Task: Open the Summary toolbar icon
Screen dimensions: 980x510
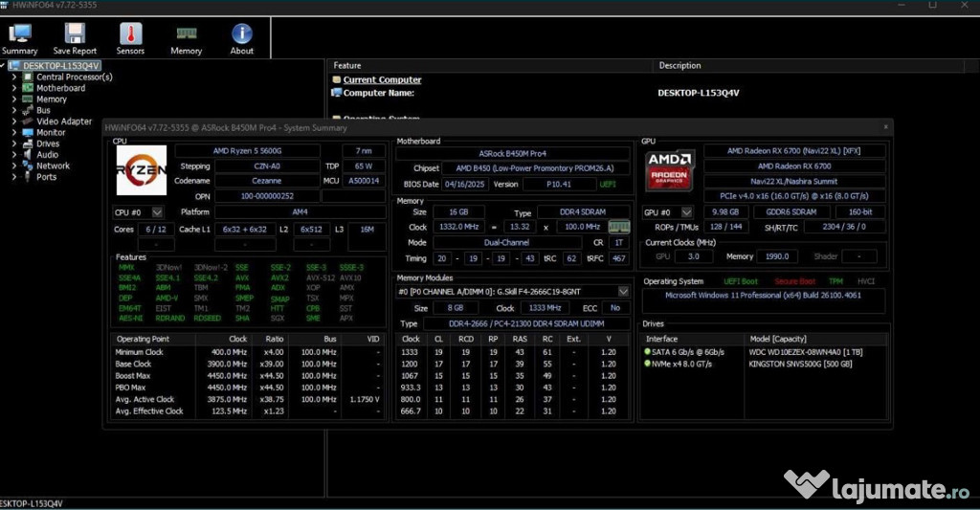Action: 19,39
